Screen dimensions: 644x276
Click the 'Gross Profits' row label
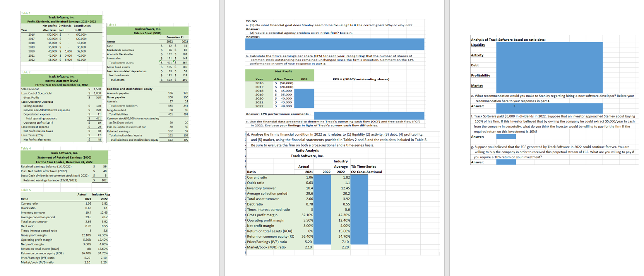point(31,97)
